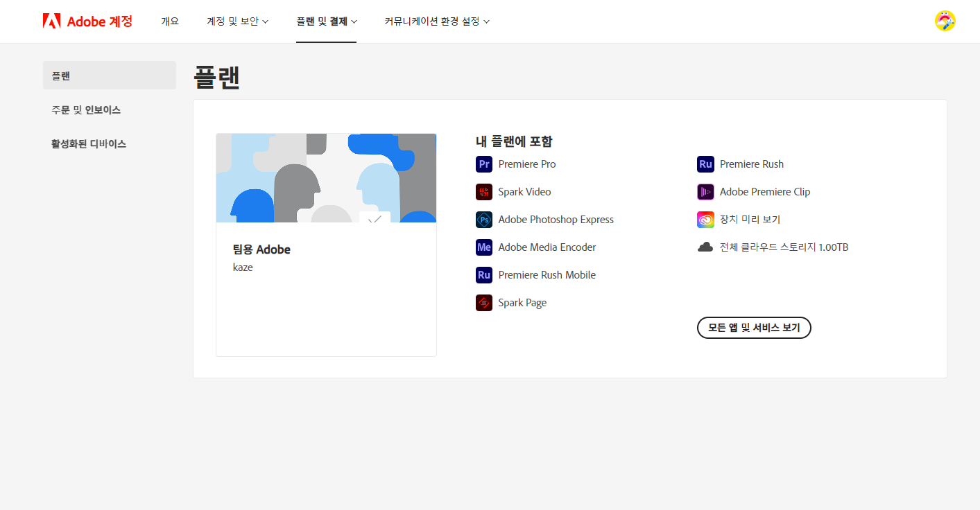Image resolution: width=980 pixels, height=510 pixels.
Task: Click the Adobe Media Encoder label
Action: (x=547, y=247)
